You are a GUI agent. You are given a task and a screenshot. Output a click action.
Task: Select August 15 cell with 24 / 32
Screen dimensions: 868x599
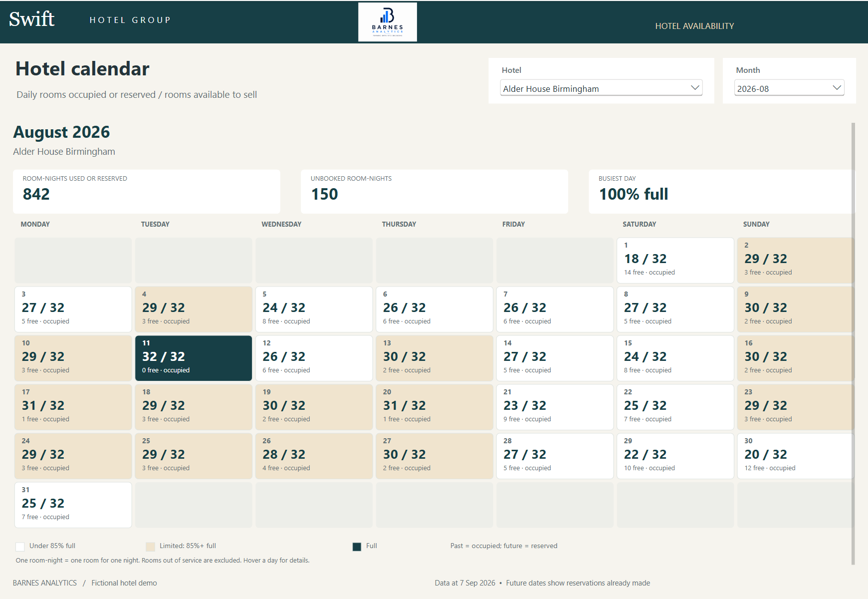pos(675,358)
